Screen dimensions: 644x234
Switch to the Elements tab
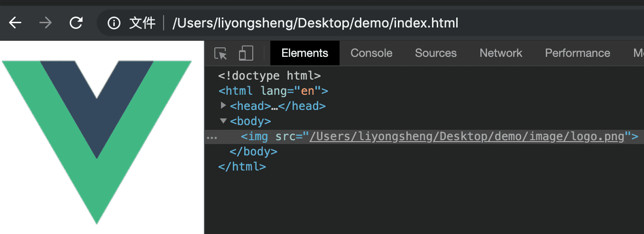(x=304, y=53)
